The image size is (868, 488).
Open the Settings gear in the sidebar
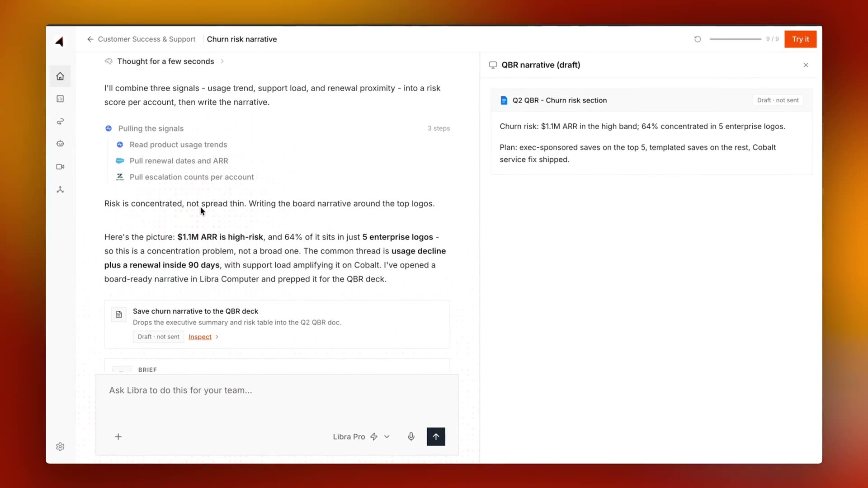point(60,446)
